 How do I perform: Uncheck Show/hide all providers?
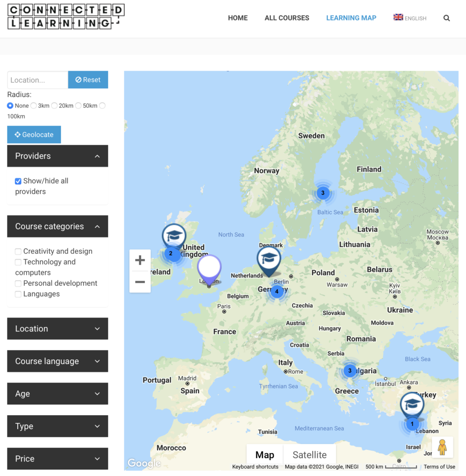18,181
